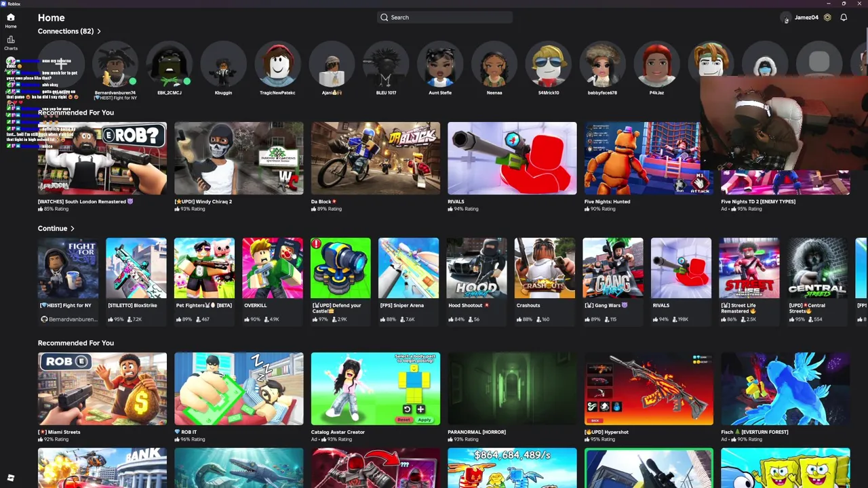Continue playing Crashouts

point(545,268)
